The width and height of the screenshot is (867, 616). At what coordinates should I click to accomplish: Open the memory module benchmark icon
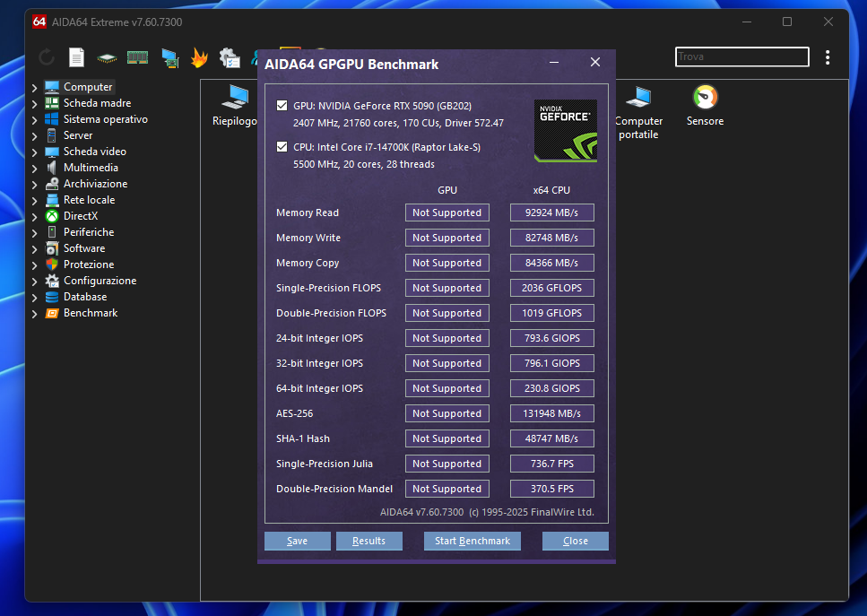click(x=138, y=57)
